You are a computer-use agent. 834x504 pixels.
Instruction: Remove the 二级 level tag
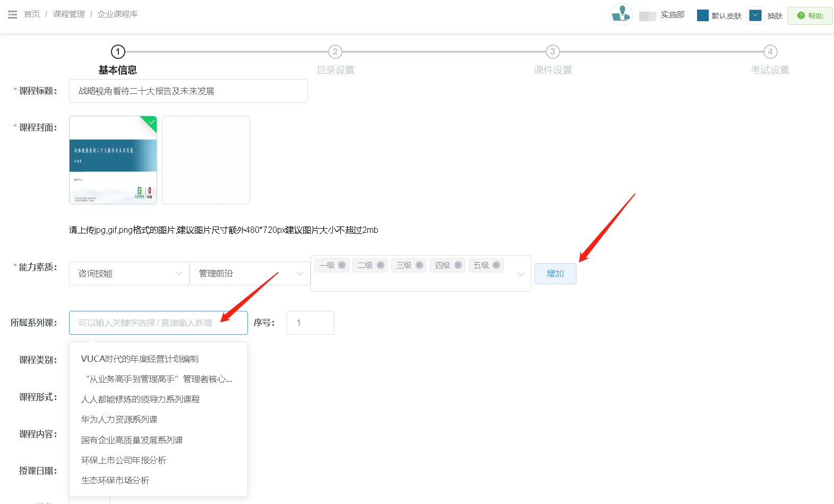[x=381, y=265]
